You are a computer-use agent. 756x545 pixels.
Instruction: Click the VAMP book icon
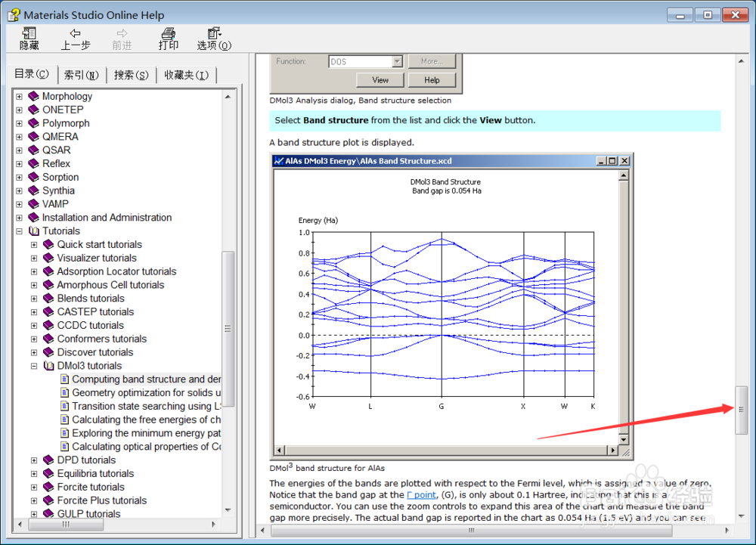[x=33, y=204]
